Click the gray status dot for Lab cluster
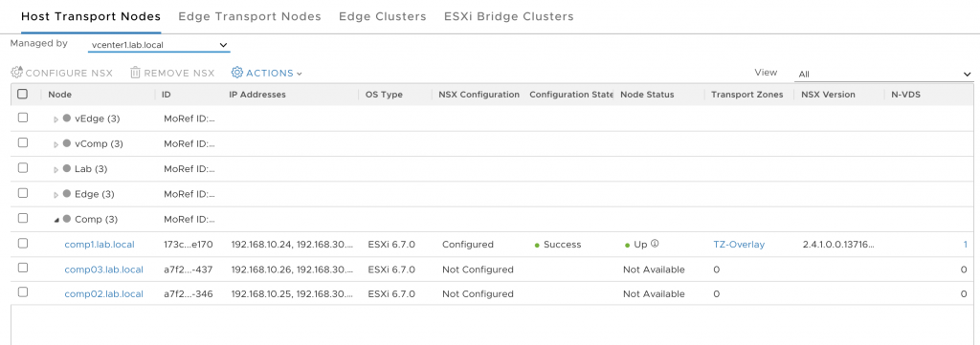Viewport: 980px width, 345px height. pos(67,168)
